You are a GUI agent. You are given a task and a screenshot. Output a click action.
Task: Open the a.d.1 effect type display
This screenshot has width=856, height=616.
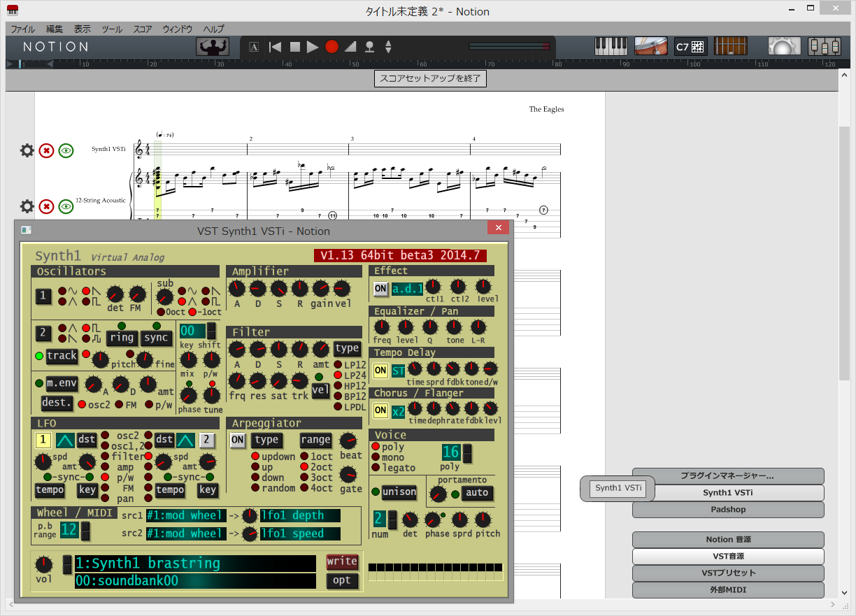pyautogui.click(x=408, y=289)
